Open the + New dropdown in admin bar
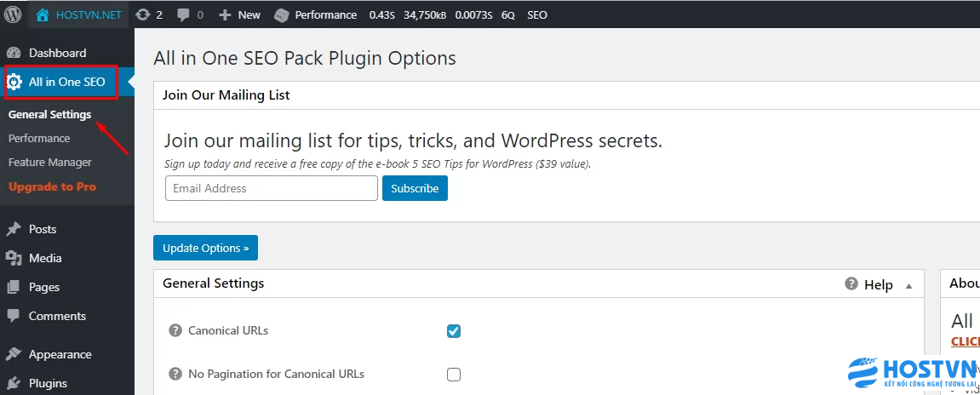The image size is (980, 395). point(239,14)
